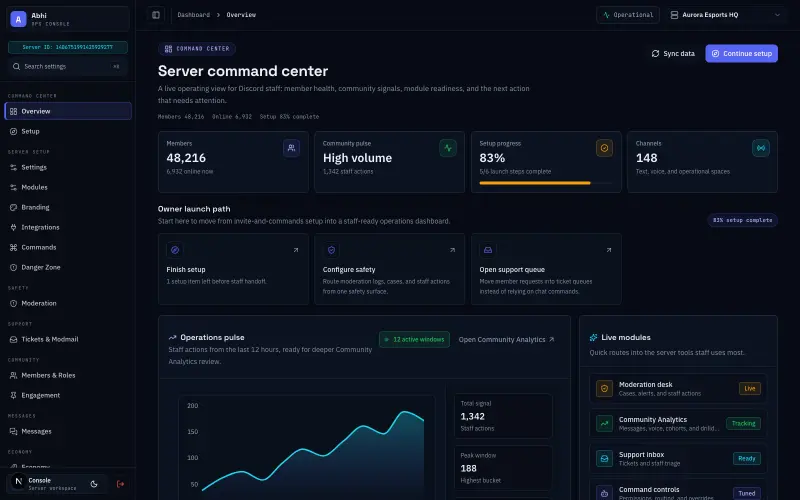800x500 pixels.
Task: Open support queue arrow icon
Action: click(608, 250)
